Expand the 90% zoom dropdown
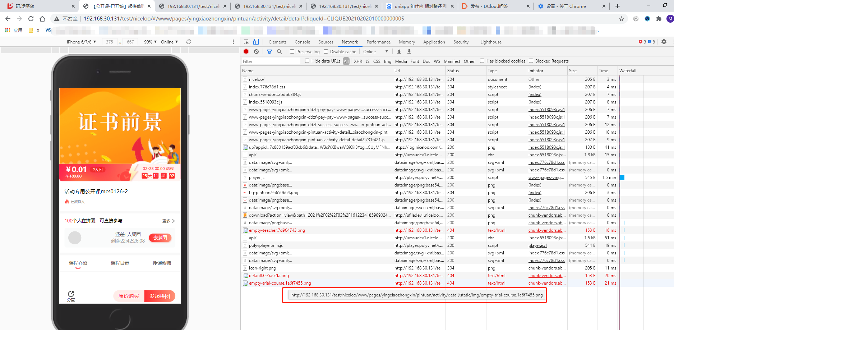The width and height of the screenshot is (868, 364). pyautogui.click(x=150, y=42)
